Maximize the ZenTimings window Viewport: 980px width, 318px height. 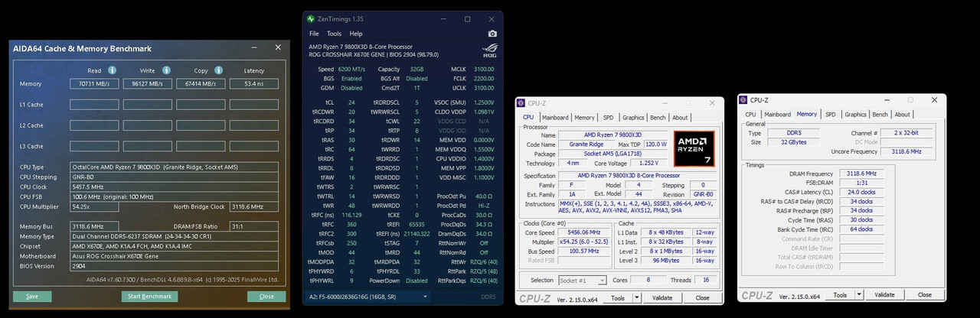pos(468,19)
